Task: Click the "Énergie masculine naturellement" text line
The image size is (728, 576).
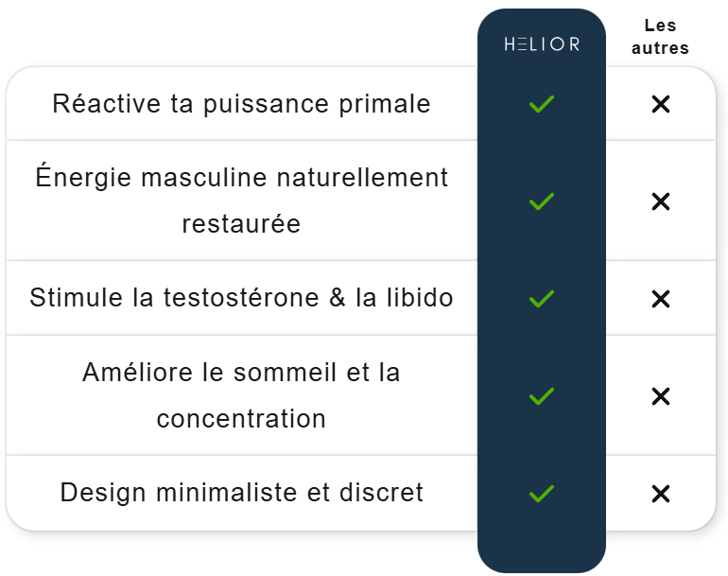Action: click(x=241, y=178)
